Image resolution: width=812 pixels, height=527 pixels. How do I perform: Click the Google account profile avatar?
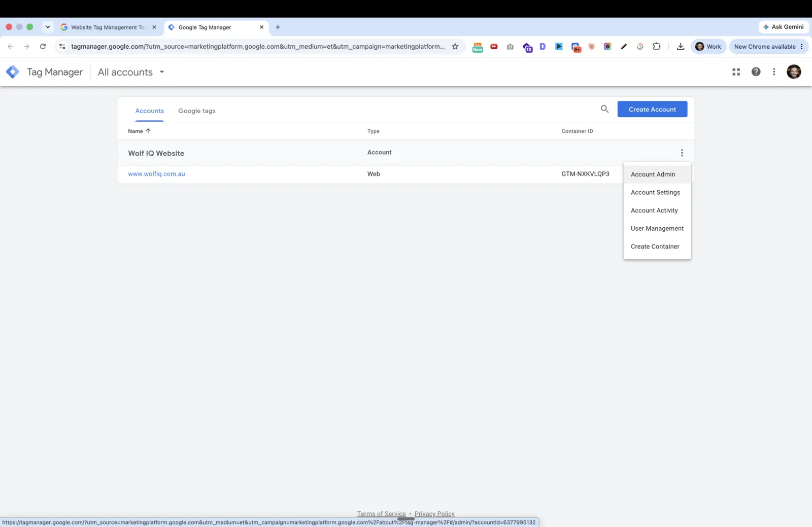(794, 72)
